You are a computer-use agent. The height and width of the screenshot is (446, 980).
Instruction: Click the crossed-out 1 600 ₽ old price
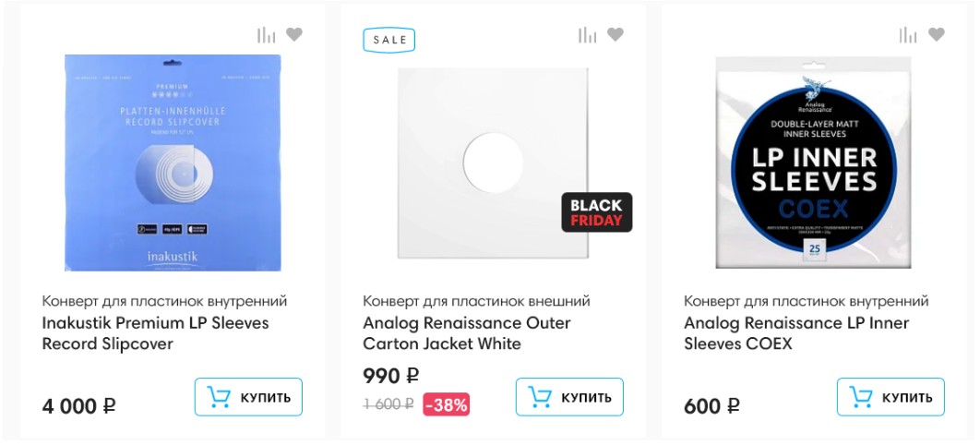[x=388, y=404]
